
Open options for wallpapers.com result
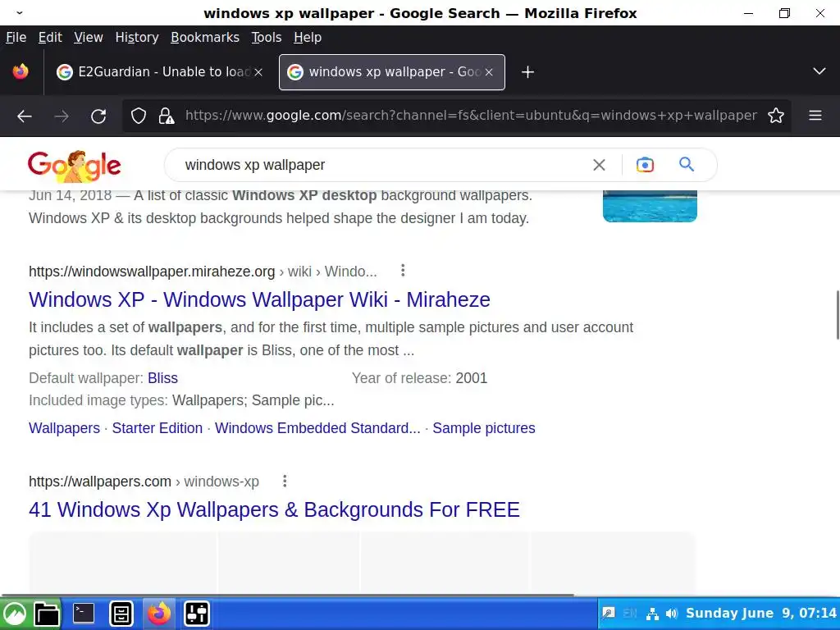click(285, 481)
